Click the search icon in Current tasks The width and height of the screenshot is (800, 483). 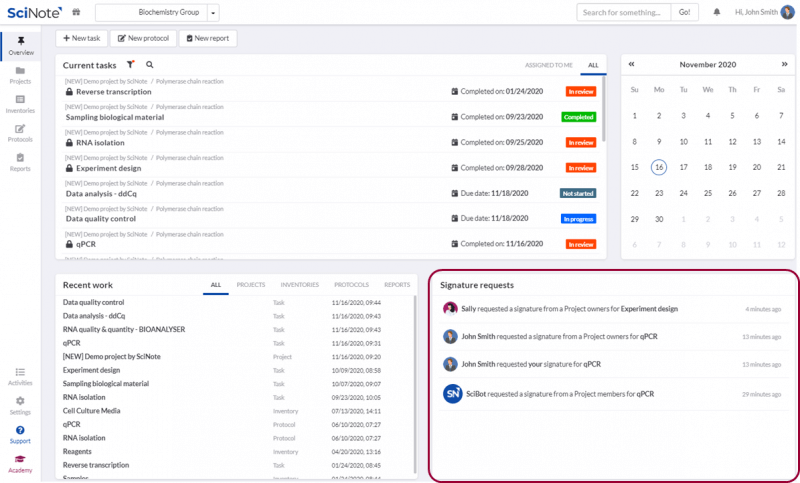coord(150,64)
